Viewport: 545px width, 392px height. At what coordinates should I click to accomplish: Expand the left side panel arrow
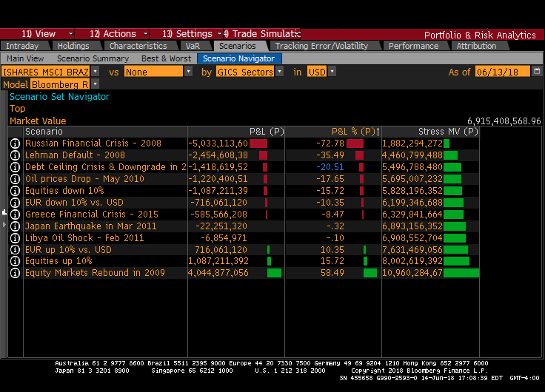tap(4, 225)
